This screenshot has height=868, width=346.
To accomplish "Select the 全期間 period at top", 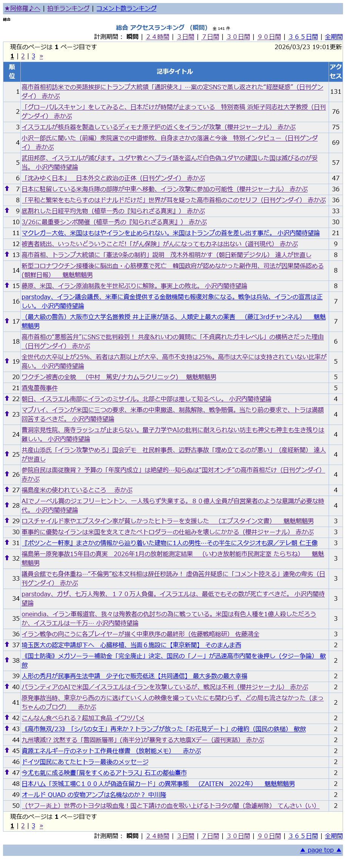I will [334, 37].
